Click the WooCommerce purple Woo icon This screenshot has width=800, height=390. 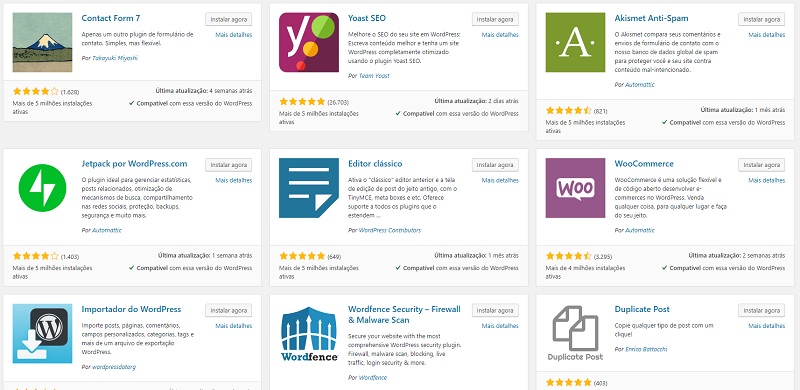click(576, 188)
